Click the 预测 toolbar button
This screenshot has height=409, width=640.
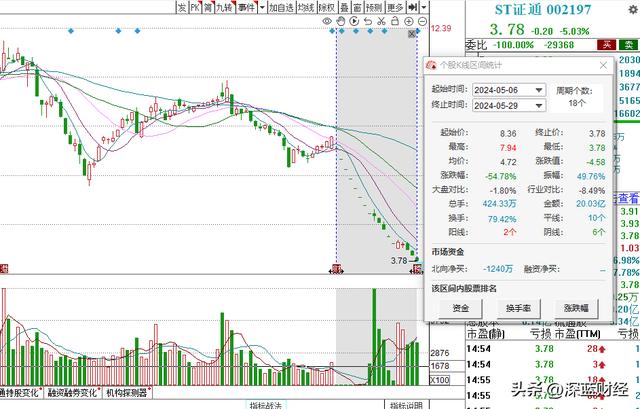pos(374,7)
